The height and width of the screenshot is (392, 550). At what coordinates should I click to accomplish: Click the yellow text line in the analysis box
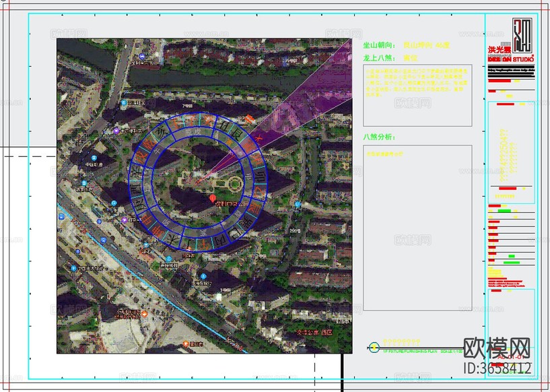(x=385, y=154)
